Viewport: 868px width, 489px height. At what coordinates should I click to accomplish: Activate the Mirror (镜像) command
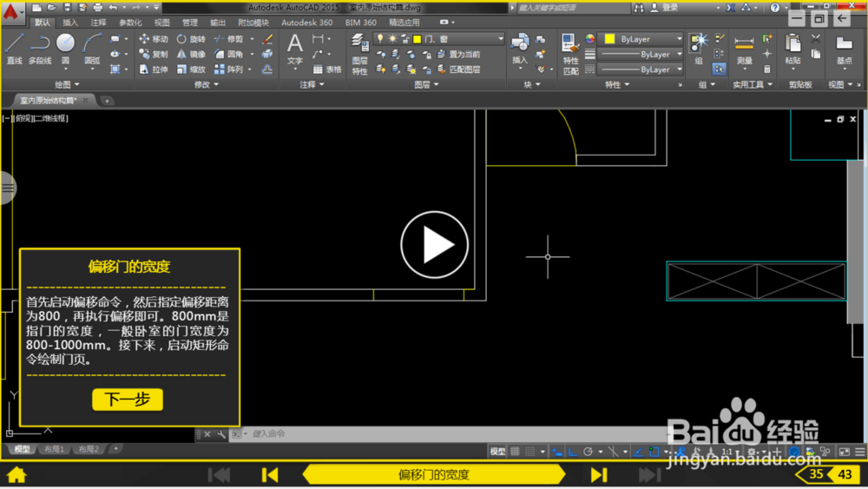coord(191,54)
